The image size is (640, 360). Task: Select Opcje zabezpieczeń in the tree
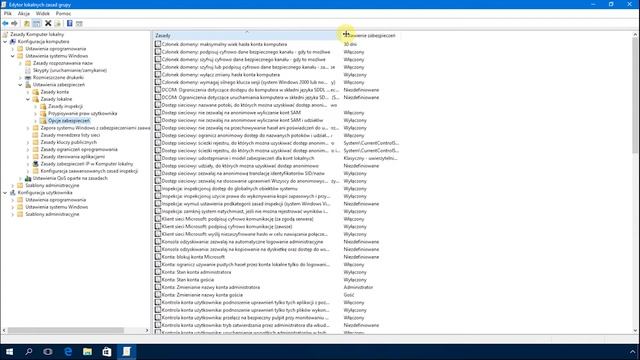coord(69,121)
